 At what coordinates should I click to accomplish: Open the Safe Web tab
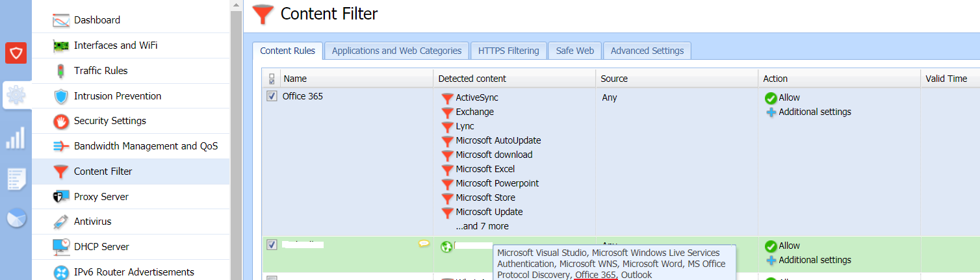574,51
